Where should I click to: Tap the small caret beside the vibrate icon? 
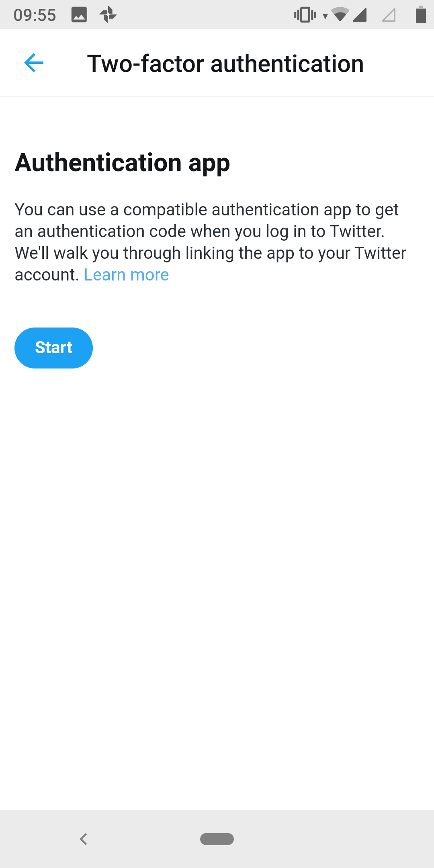[325, 16]
